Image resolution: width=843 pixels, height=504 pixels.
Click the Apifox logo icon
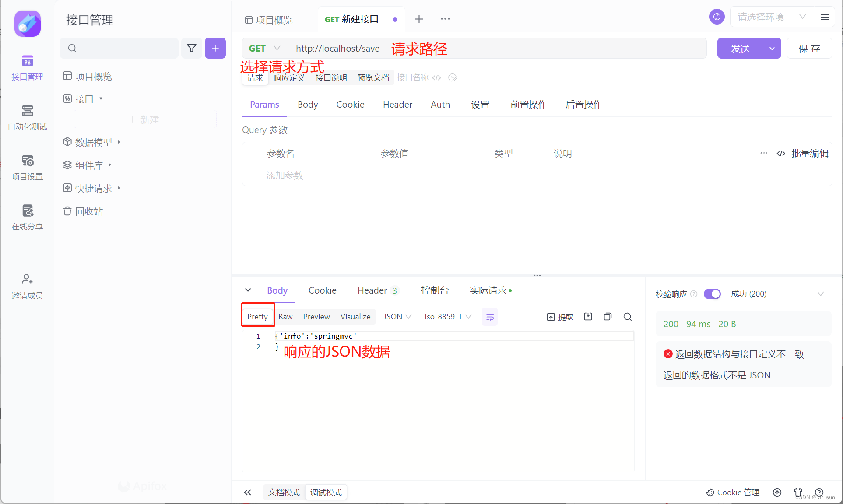point(28,24)
